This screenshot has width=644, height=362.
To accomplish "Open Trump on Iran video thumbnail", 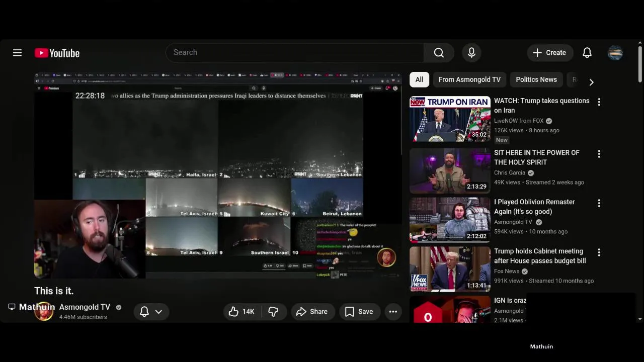I will [x=450, y=119].
